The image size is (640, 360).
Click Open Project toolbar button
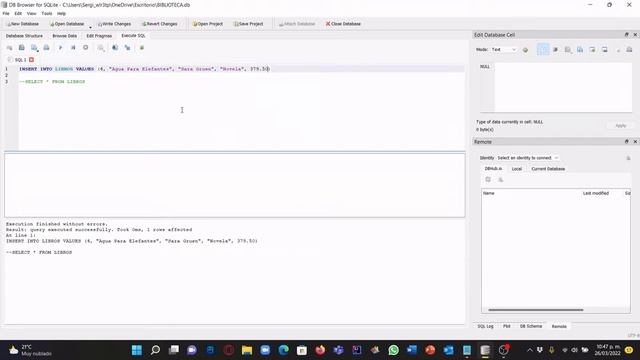click(x=208, y=24)
